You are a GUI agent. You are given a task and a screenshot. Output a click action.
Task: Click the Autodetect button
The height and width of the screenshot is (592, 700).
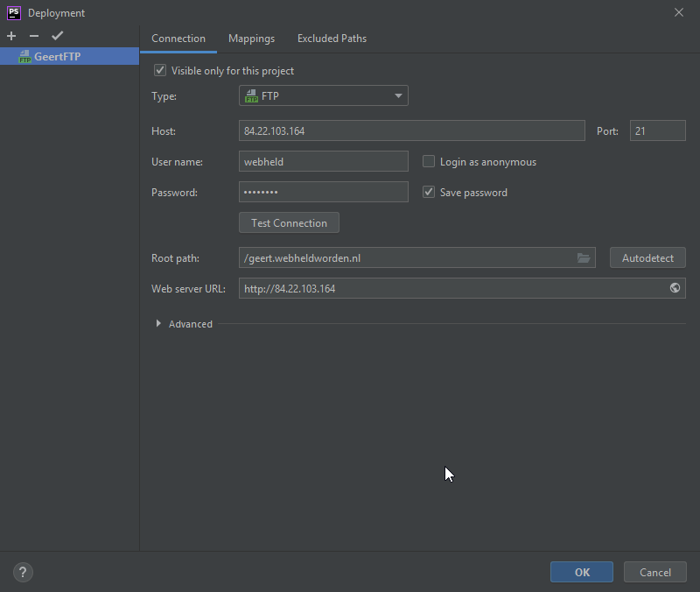[x=647, y=258]
